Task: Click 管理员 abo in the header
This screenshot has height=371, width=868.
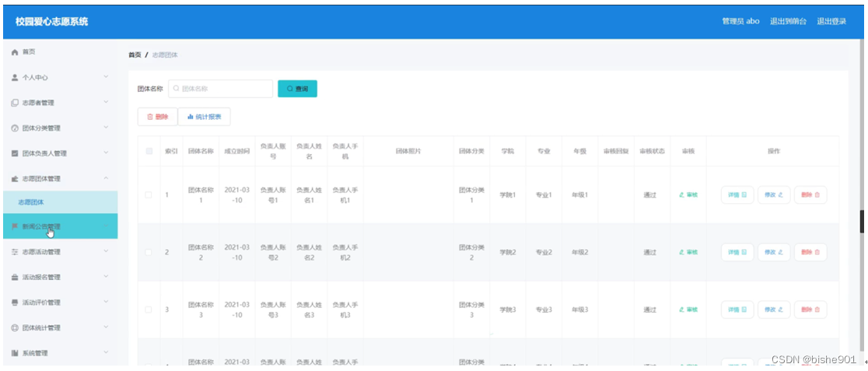Action: [740, 22]
